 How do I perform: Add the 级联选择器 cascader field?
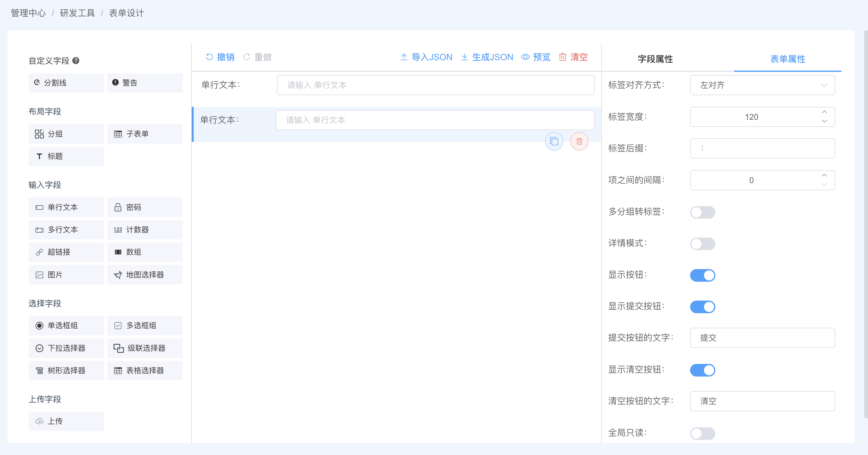(144, 348)
